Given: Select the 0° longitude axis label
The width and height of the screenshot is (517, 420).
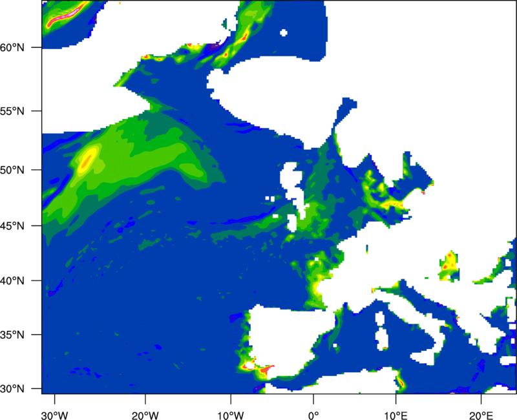Looking at the screenshot, I should point(313,415).
